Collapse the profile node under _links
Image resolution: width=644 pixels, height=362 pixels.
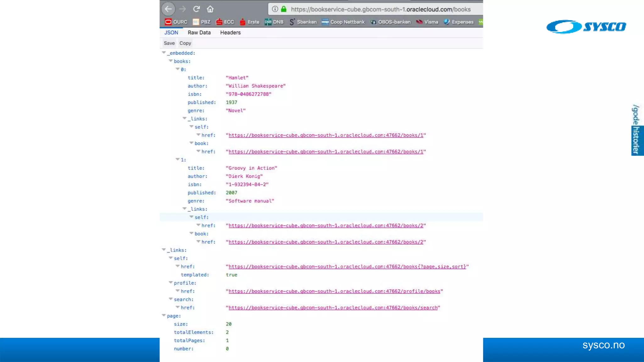tap(171, 283)
